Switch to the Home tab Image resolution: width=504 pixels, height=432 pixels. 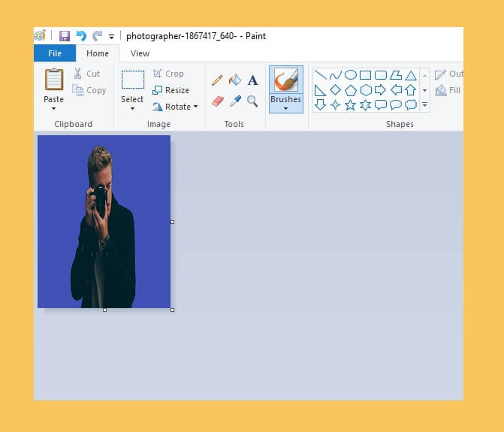(98, 53)
